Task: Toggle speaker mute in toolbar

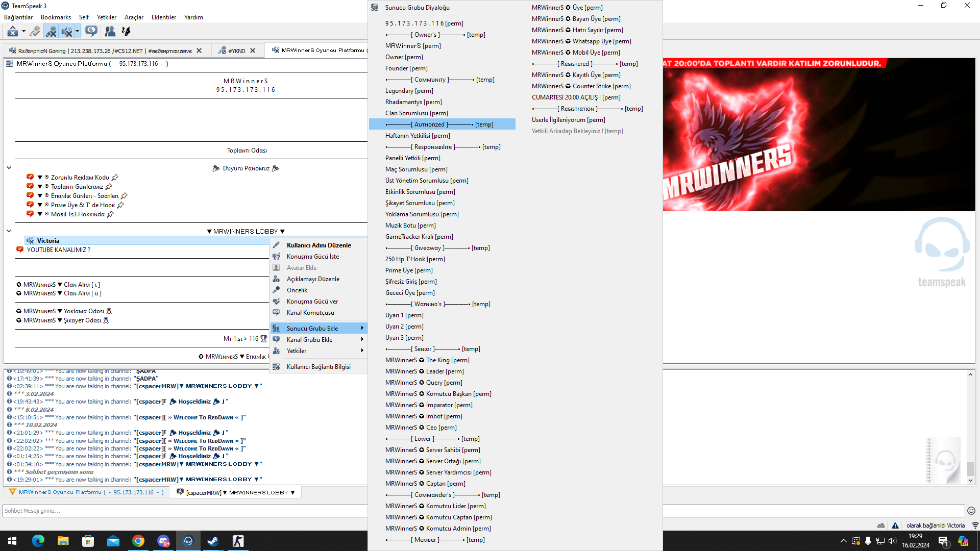Action: [67, 32]
